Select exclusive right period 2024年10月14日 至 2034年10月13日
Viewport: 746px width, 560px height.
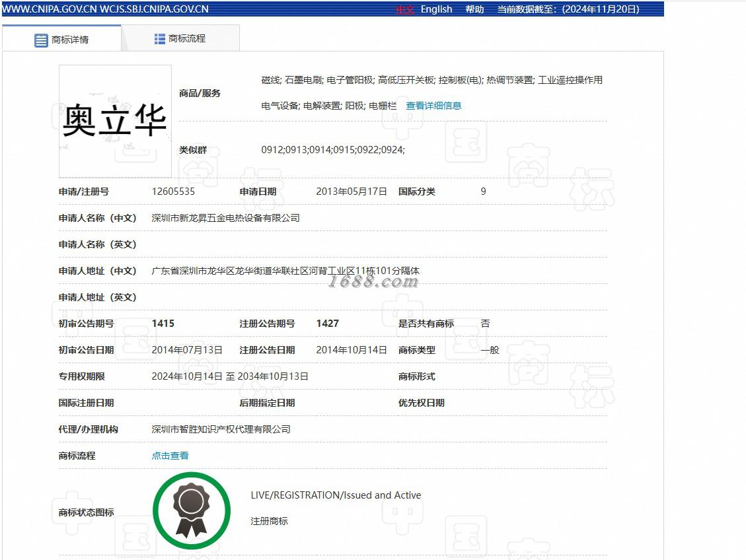(x=230, y=376)
